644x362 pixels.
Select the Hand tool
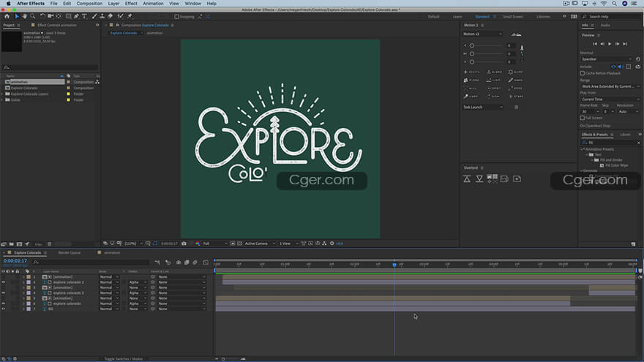click(25, 16)
